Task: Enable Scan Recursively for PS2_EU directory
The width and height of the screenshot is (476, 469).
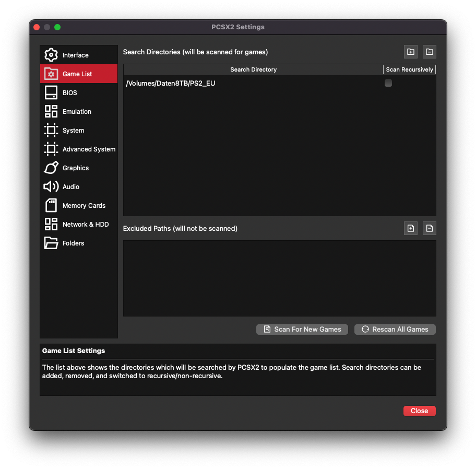Action: click(388, 83)
